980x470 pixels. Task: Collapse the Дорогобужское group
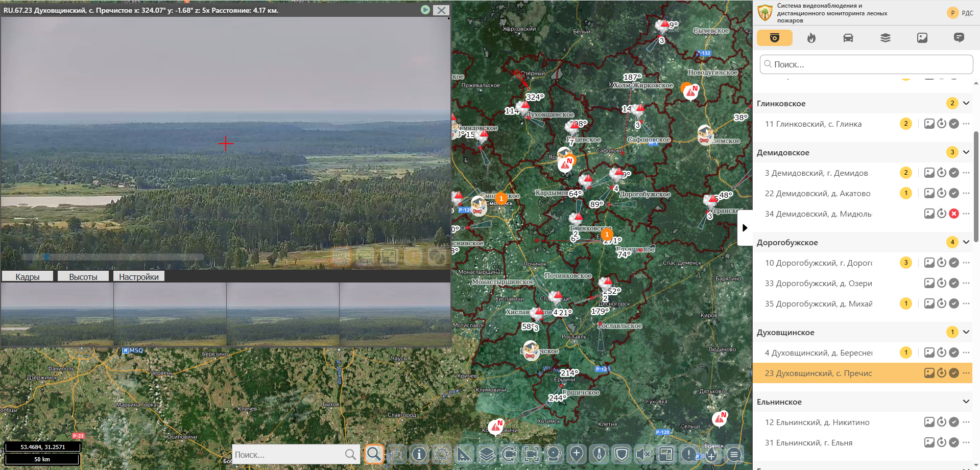click(966, 242)
